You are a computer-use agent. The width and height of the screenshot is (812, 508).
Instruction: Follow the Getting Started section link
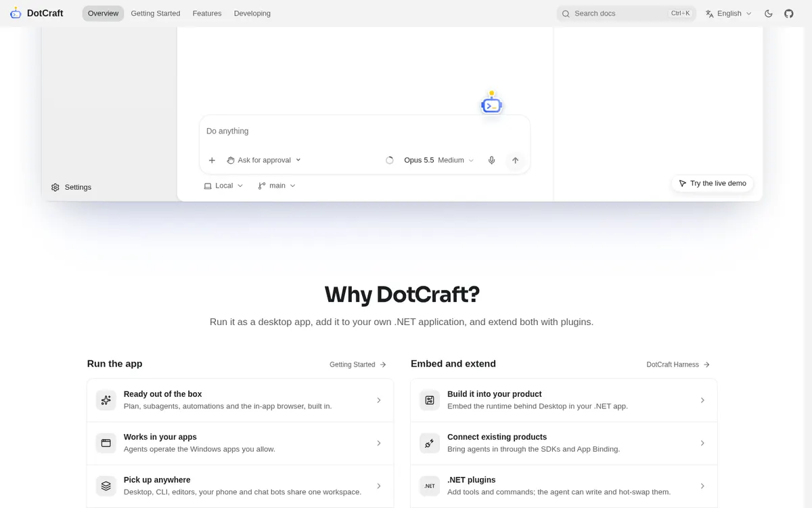358,364
